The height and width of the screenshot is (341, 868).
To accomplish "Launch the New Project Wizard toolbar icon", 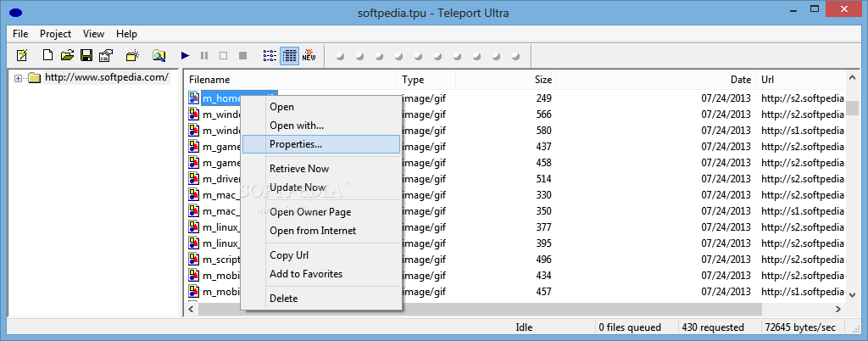I will tap(21, 55).
